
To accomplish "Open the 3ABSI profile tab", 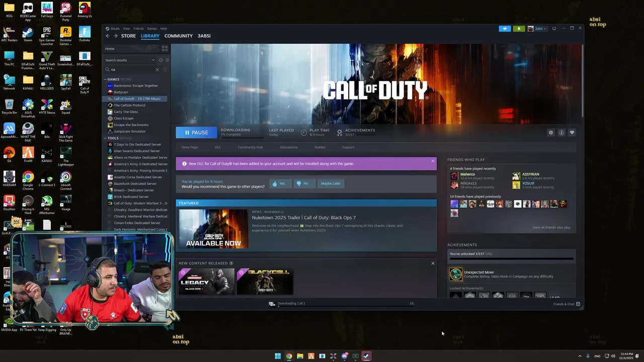I will coord(204,36).
